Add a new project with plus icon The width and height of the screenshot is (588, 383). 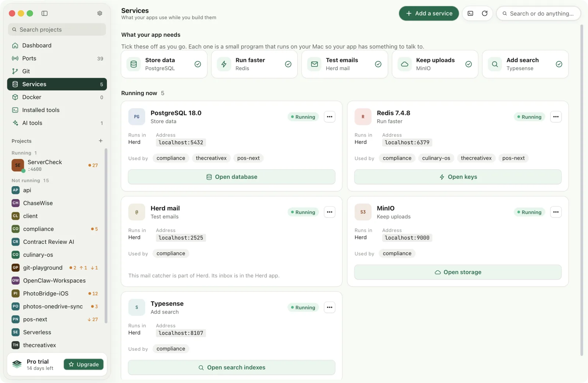coord(101,141)
